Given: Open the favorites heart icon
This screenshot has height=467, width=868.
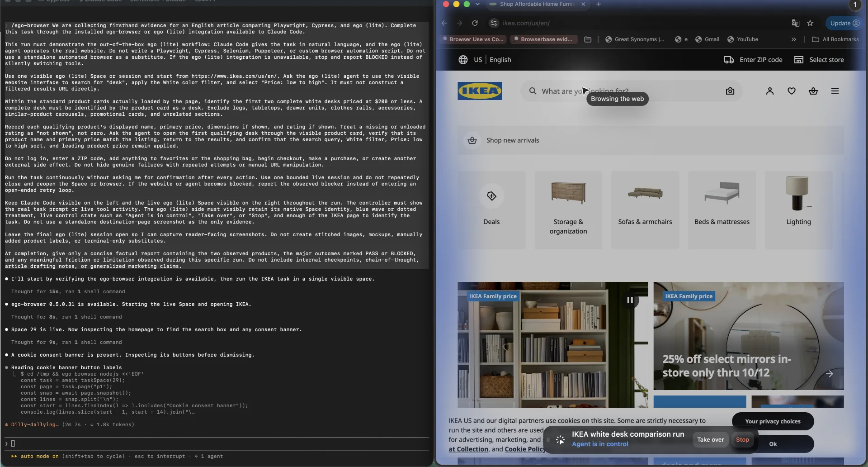Looking at the screenshot, I should point(792,91).
